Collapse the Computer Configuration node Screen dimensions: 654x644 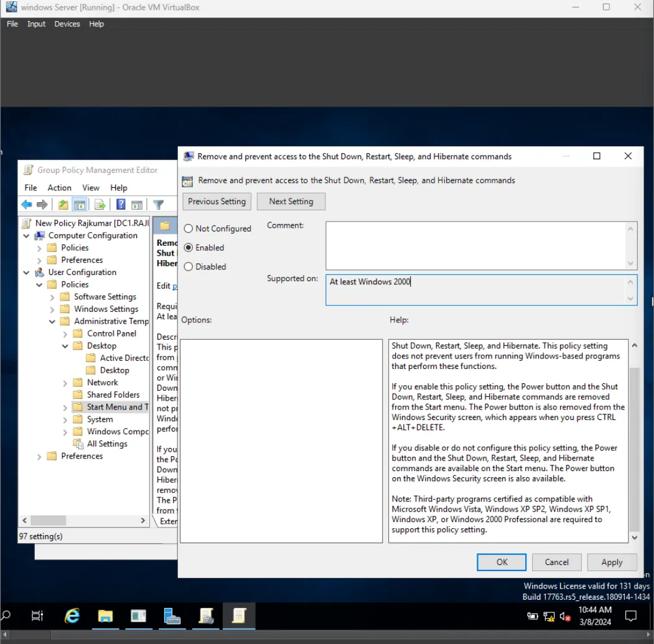pos(26,236)
